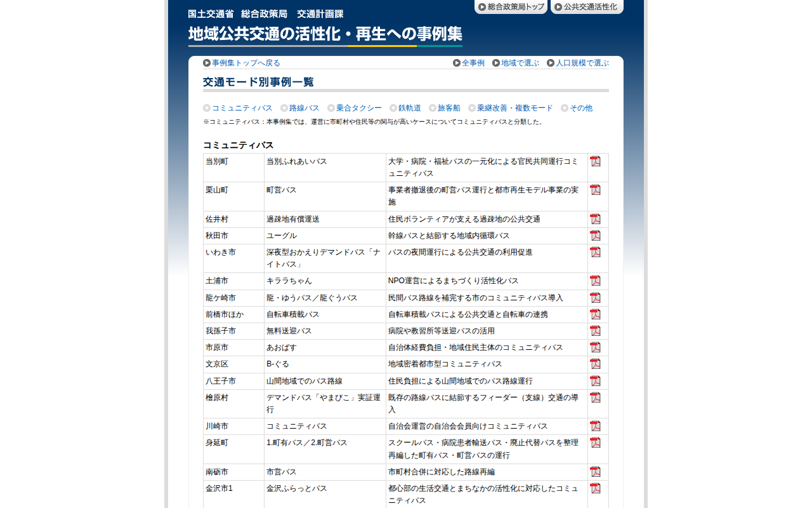
Task: Open PDF for 我孫子市 無料送迎バス
Action: click(x=595, y=331)
